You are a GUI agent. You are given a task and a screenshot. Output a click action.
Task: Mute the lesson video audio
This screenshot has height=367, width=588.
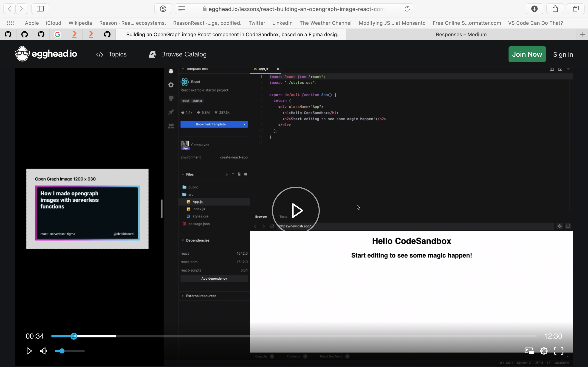[43, 351]
